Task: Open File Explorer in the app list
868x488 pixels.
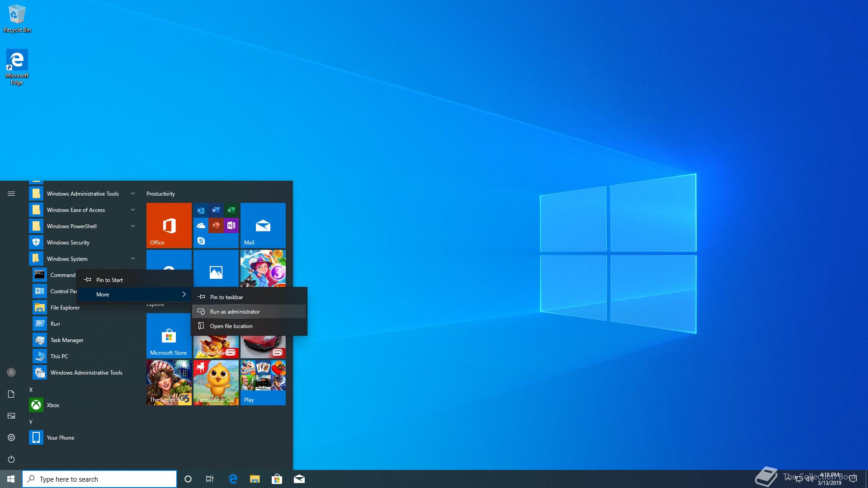Action: coord(85,307)
